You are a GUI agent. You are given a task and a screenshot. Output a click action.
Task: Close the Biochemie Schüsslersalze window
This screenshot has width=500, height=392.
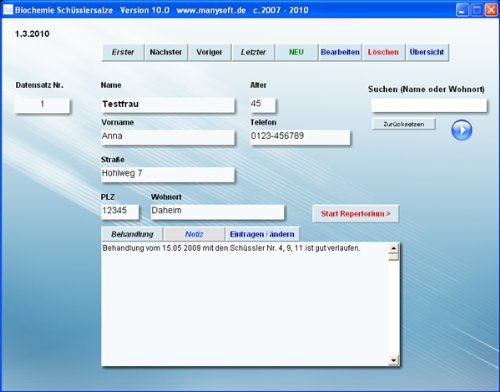click(x=491, y=10)
